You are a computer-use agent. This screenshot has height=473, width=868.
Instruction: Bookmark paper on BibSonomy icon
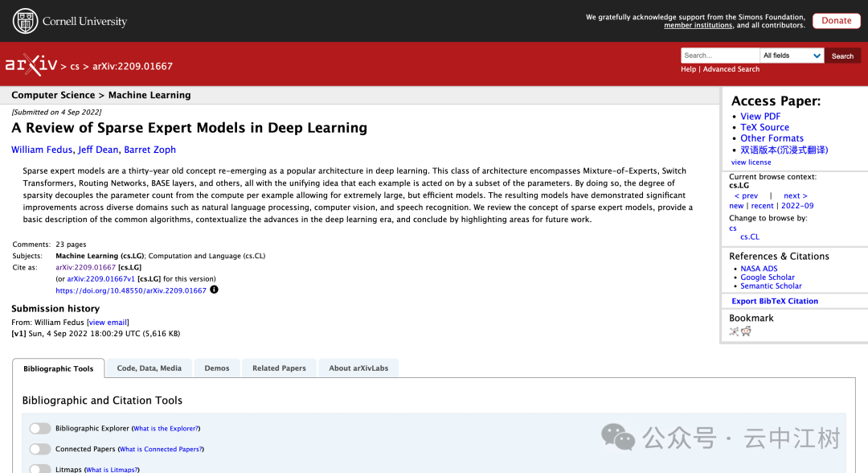[734, 331]
